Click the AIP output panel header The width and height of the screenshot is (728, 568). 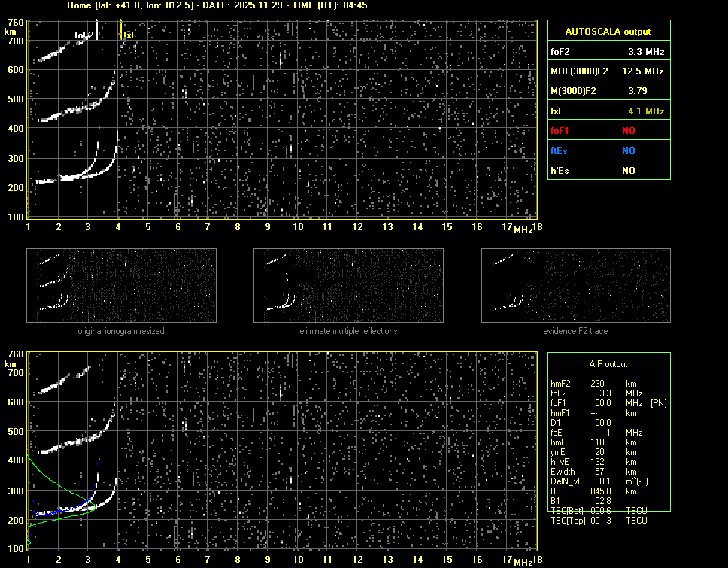[608, 363]
